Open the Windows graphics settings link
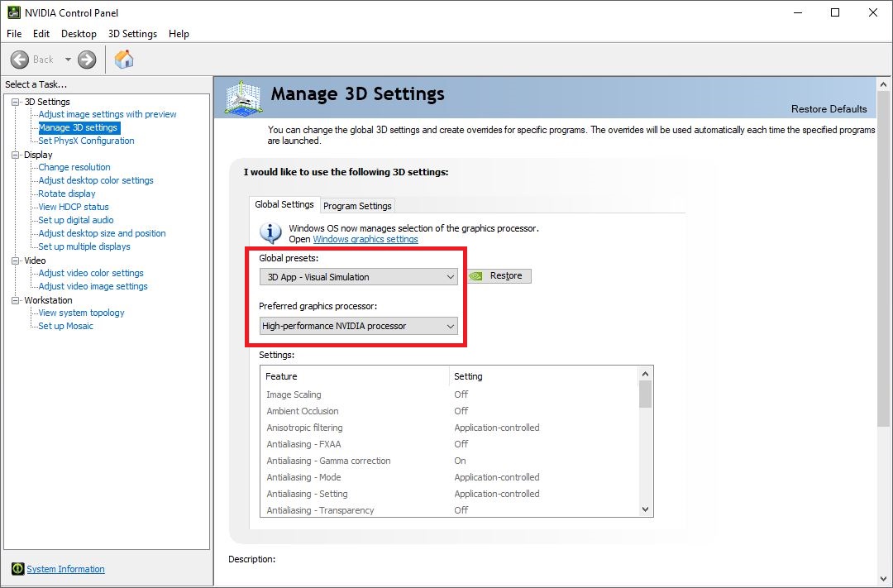Viewport: 893px width, 588px height. [365, 239]
